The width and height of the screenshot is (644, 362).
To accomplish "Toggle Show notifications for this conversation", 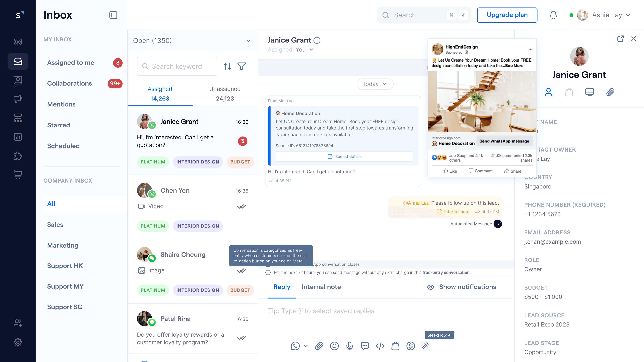I will (461, 287).
